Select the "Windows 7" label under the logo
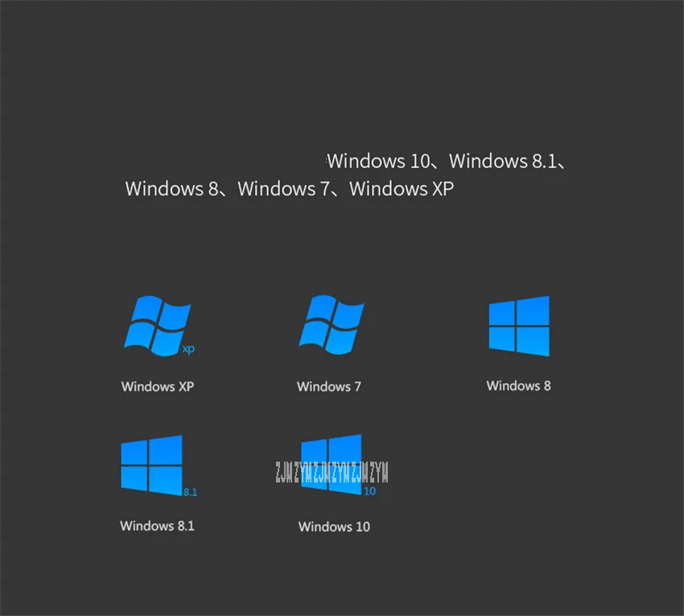Viewport: 684px width, 616px height. pyautogui.click(x=329, y=387)
